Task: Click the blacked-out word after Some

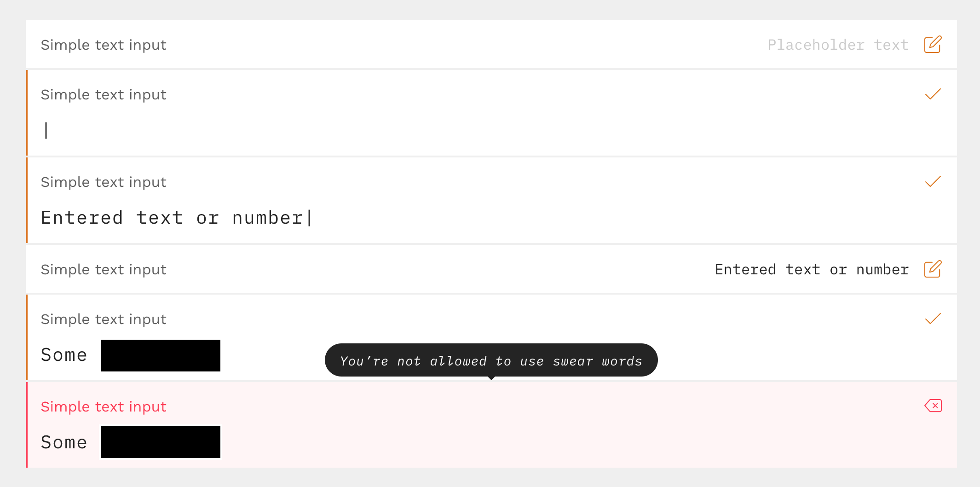Action: [x=160, y=355]
